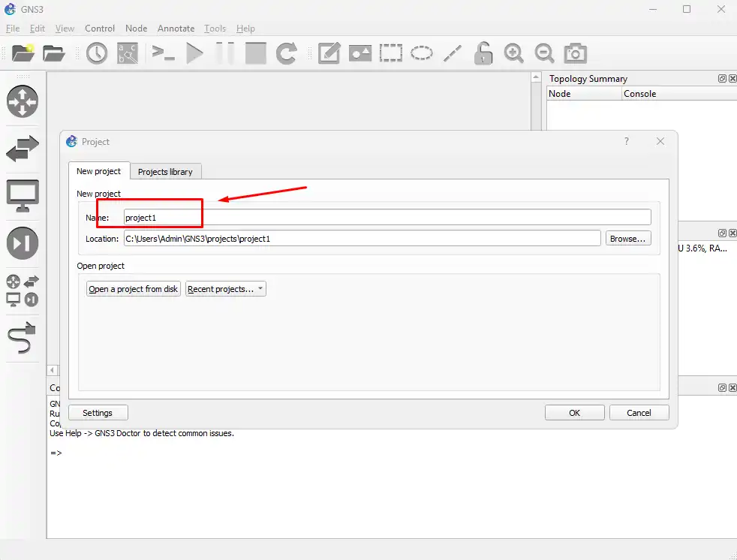Close the Topology Summary panel

coord(732,79)
